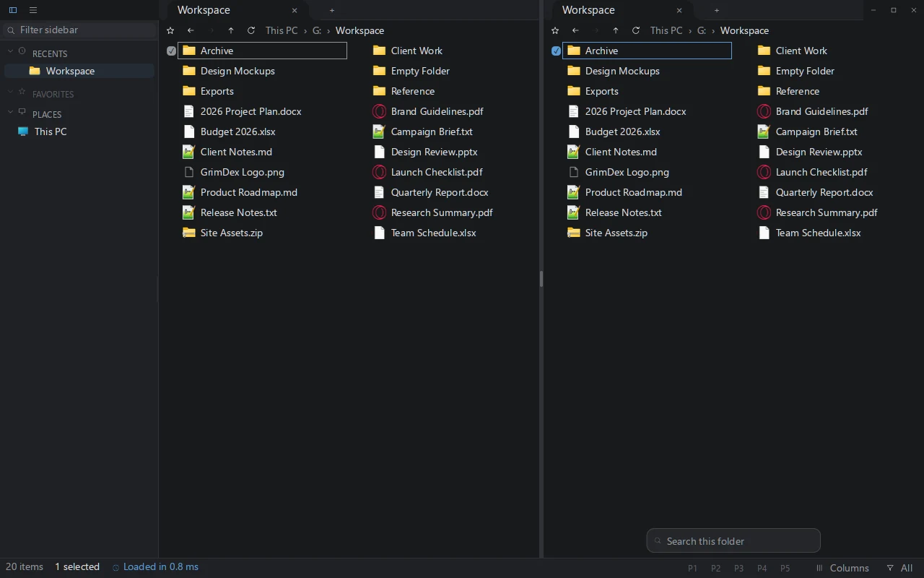Switch to preset P5

coord(785,569)
